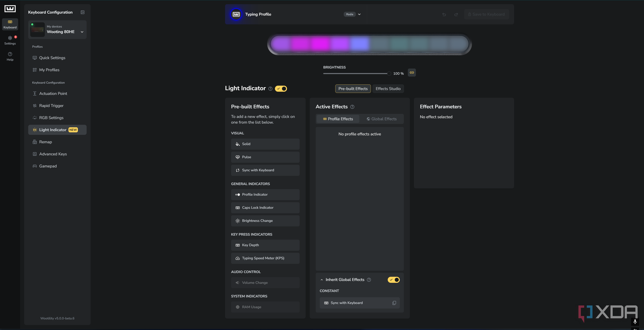Image resolution: width=644 pixels, height=330 pixels.
Task: Click the brightness link chain icon
Action: coord(412,73)
